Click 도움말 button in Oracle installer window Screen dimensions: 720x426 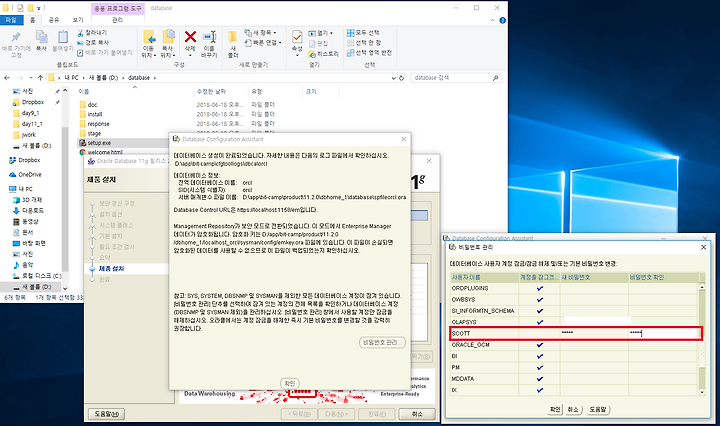click(107, 414)
